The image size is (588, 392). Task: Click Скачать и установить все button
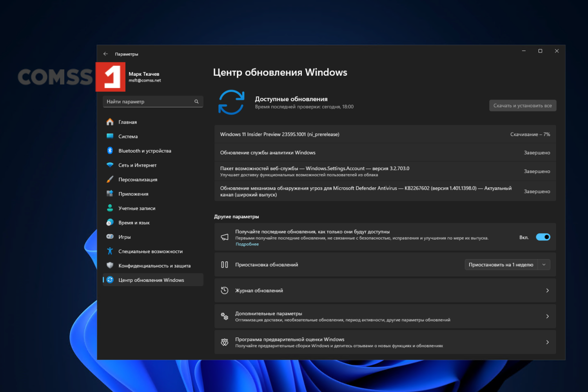(523, 105)
